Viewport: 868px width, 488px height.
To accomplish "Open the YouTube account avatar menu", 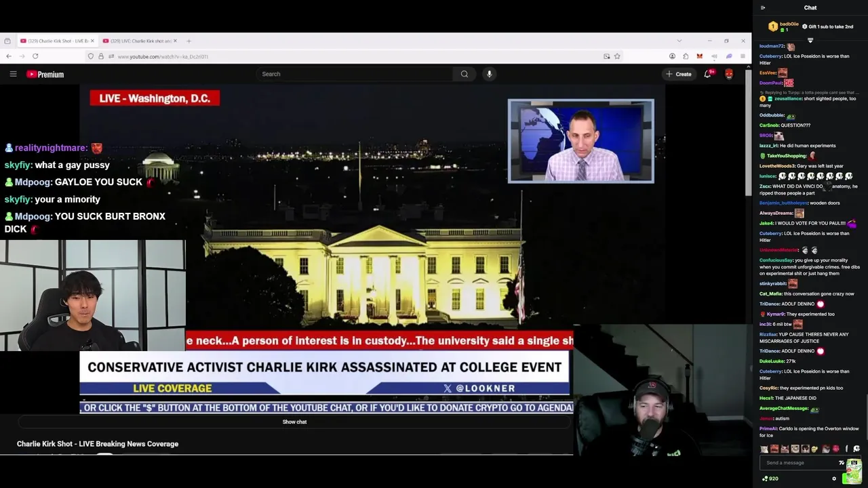I will click(729, 74).
